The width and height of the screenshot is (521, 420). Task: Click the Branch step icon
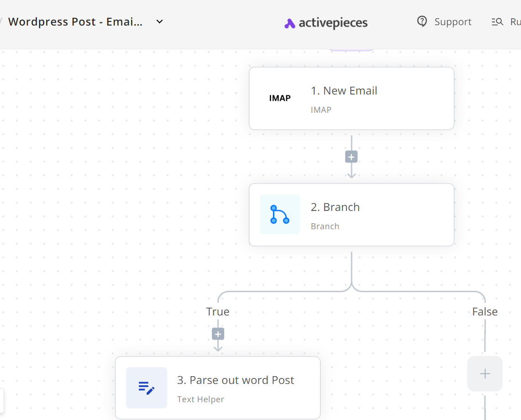pos(280,214)
